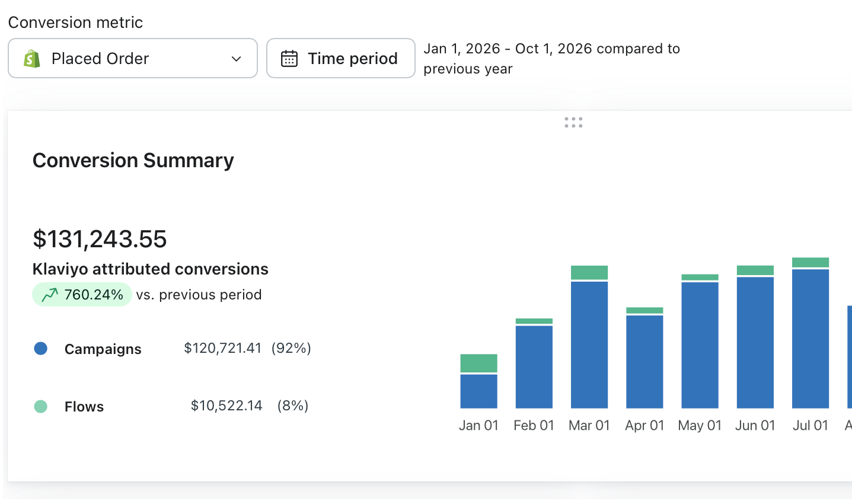The image size is (852, 504).
Task: Click the (8%) Flows percentage
Action: (x=293, y=406)
